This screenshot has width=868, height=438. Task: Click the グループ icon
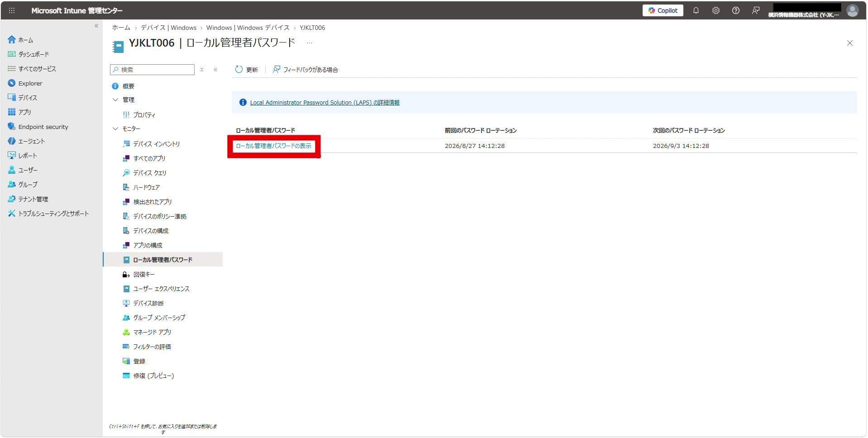pyautogui.click(x=11, y=185)
